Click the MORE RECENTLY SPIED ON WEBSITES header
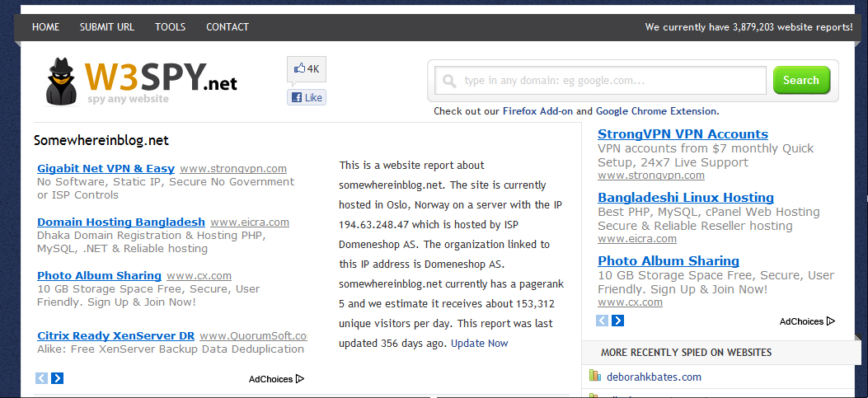The width and height of the screenshot is (868, 398). click(x=686, y=352)
